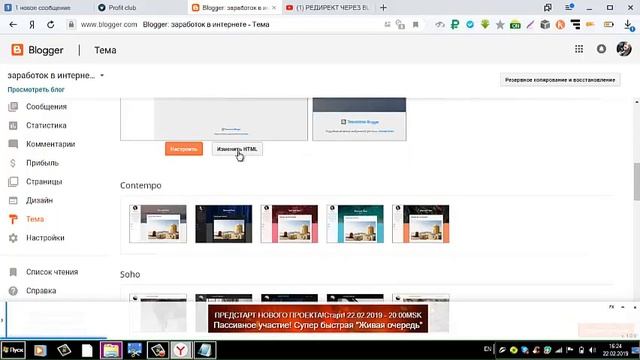This screenshot has height=360, width=640.
Task: Click the Статистика chart icon
Action: click(13, 125)
